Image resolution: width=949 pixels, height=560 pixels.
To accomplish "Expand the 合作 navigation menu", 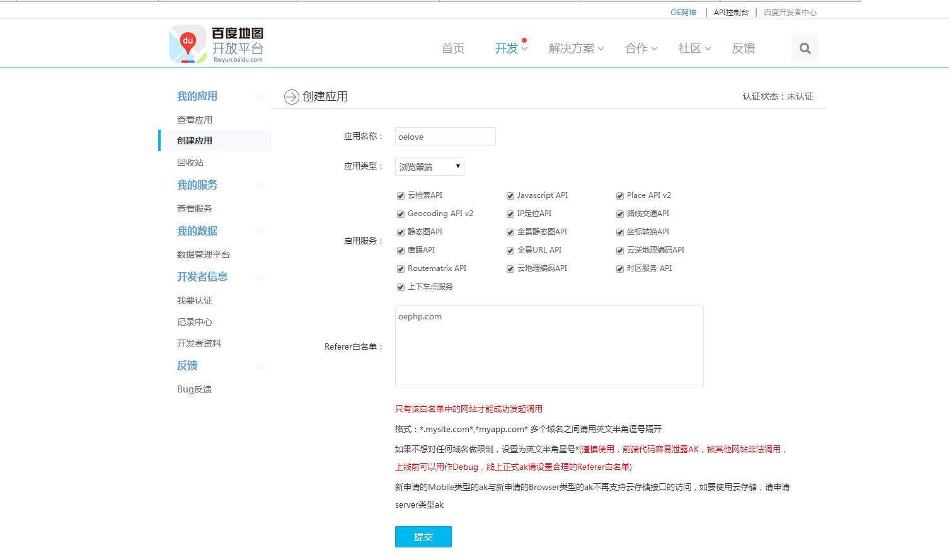I will pos(641,49).
